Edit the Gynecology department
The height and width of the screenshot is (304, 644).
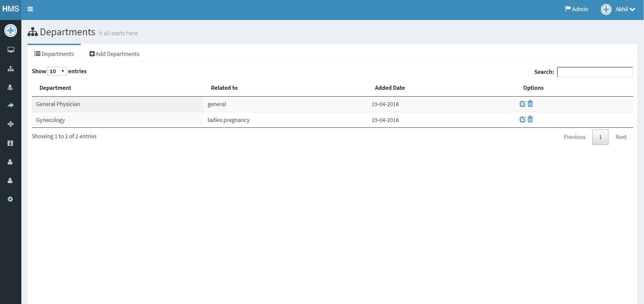pos(522,119)
